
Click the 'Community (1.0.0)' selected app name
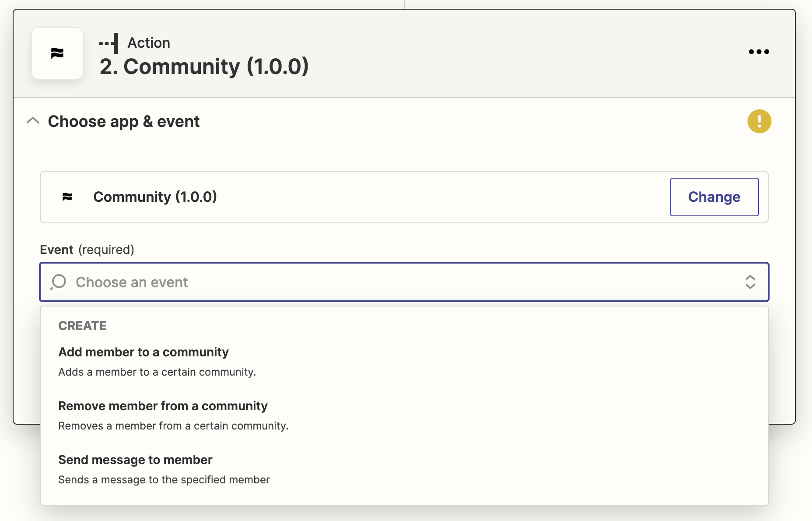[x=155, y=197]
